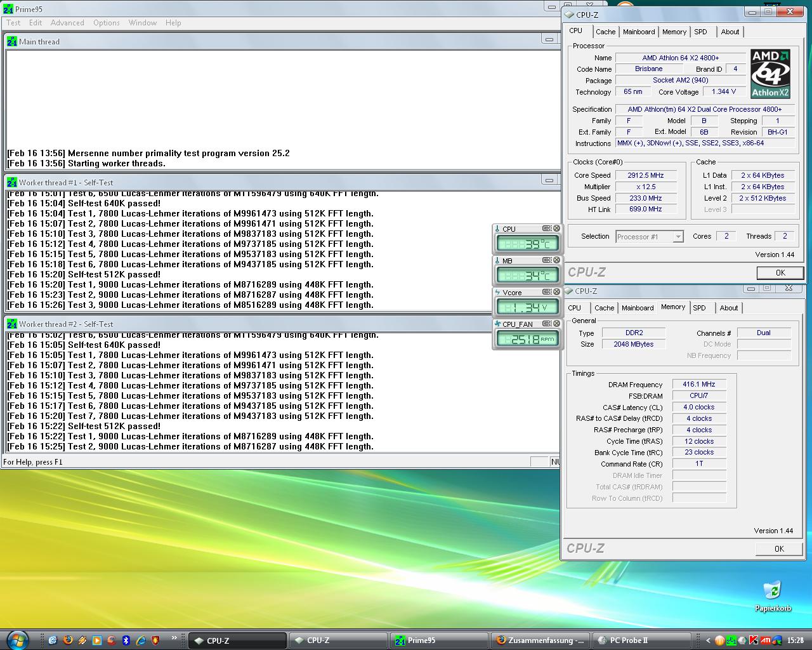Click the orange globe tray icon
The width and height of the screenshot is (812, 650).
[719, 640]
